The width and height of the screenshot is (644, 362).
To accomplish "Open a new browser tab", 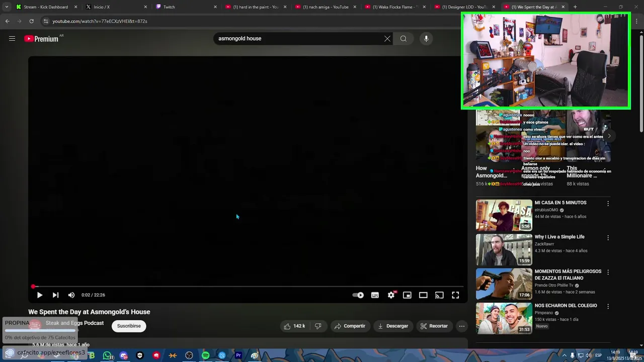I will point(575,7).
